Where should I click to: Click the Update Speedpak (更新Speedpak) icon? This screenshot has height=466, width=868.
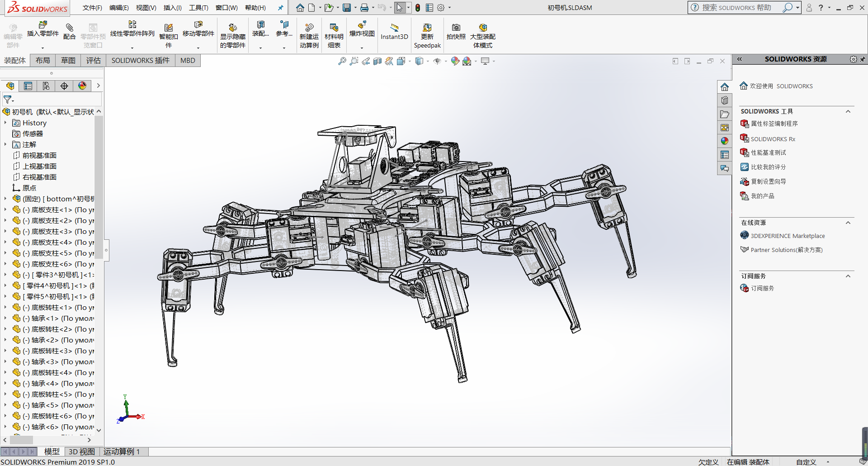point(427,35)
